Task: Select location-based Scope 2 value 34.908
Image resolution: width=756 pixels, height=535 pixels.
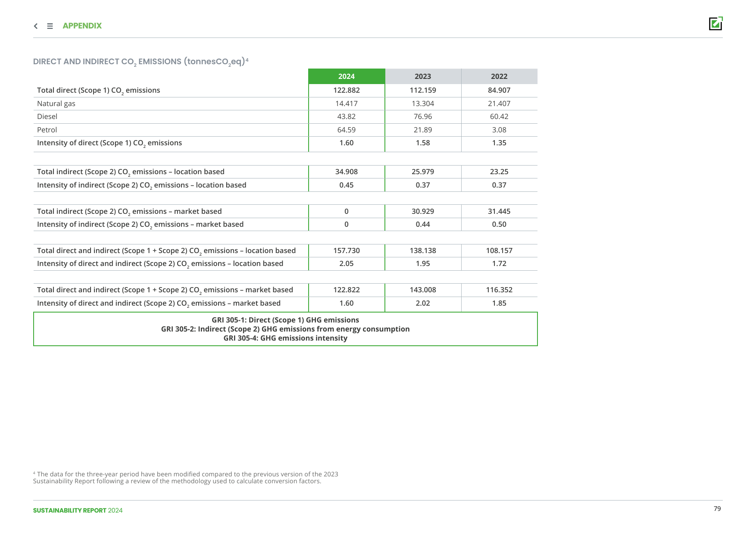Action: point(347,172)
